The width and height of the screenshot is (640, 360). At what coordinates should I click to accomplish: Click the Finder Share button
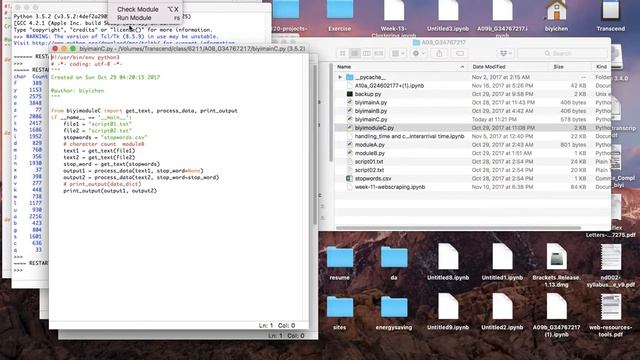coord(439,53)
